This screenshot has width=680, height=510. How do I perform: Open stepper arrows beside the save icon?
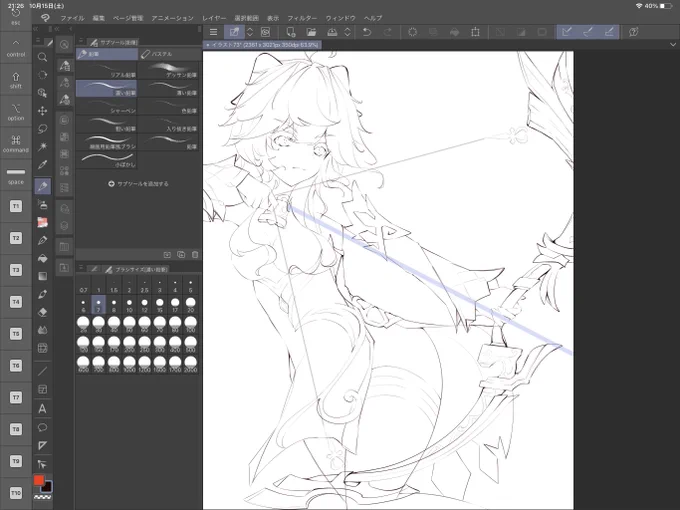pos(347,32)
